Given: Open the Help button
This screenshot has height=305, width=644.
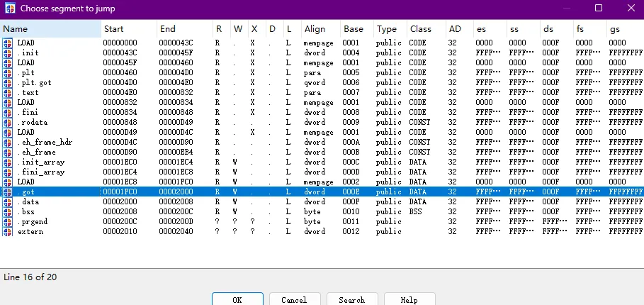Looking at the screenshot, I should tap(409, 299).
